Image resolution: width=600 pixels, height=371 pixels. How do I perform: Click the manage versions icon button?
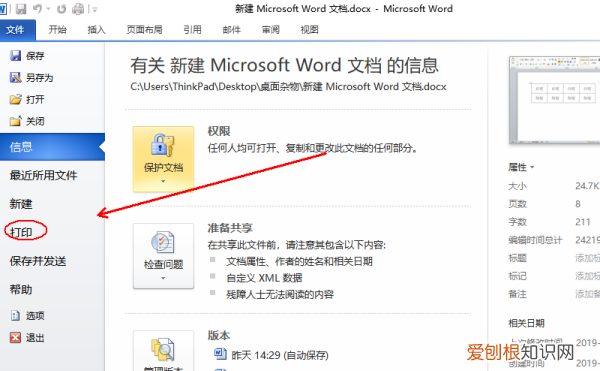pos(163,351)
